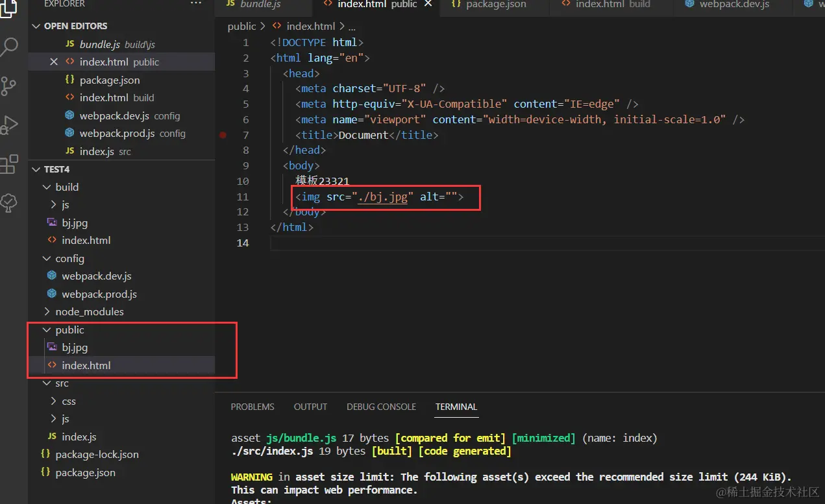
Task: Switch to package.json editor tab
Action: point(496,5)
